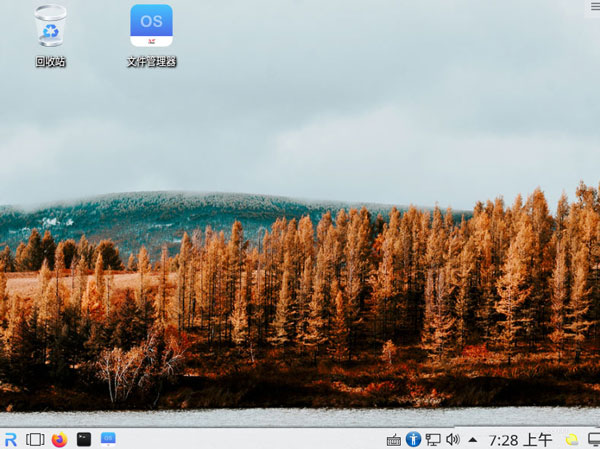Select the 回收站 recycle bin desktop icon

click(51, 26)
